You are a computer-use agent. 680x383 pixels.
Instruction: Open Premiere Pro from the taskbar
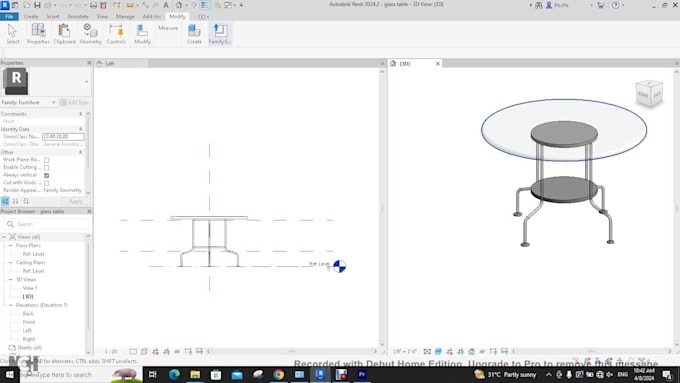coord(362,374)
